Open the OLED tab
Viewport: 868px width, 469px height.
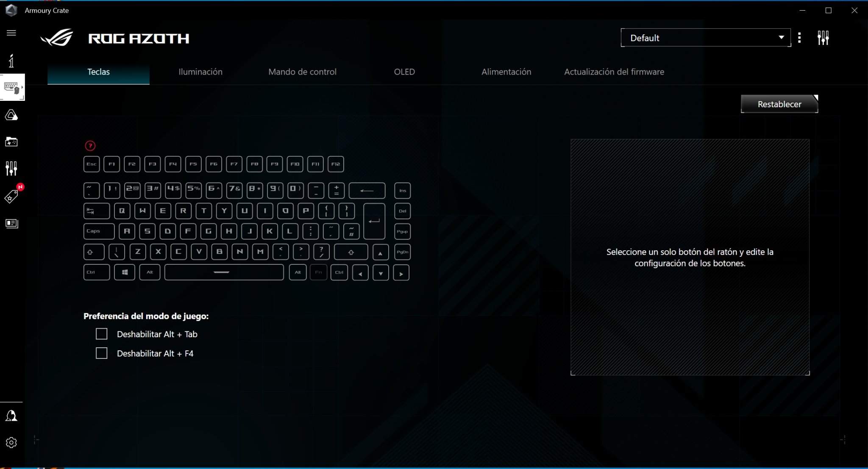(x=404, y=72)
